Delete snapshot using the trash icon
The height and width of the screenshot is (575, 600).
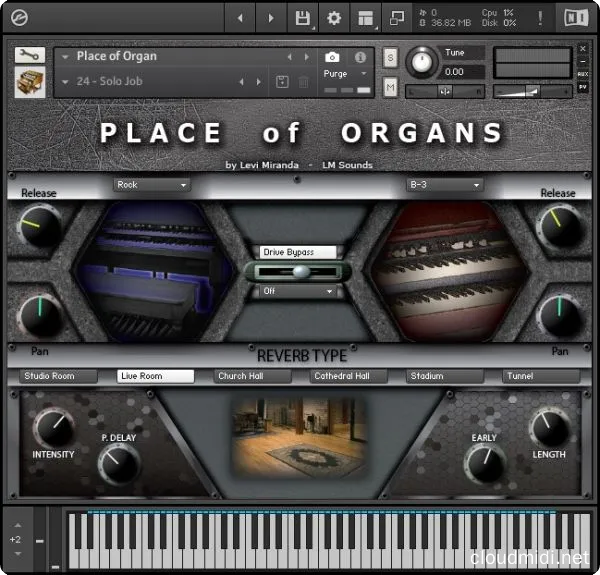pos(303,81)
